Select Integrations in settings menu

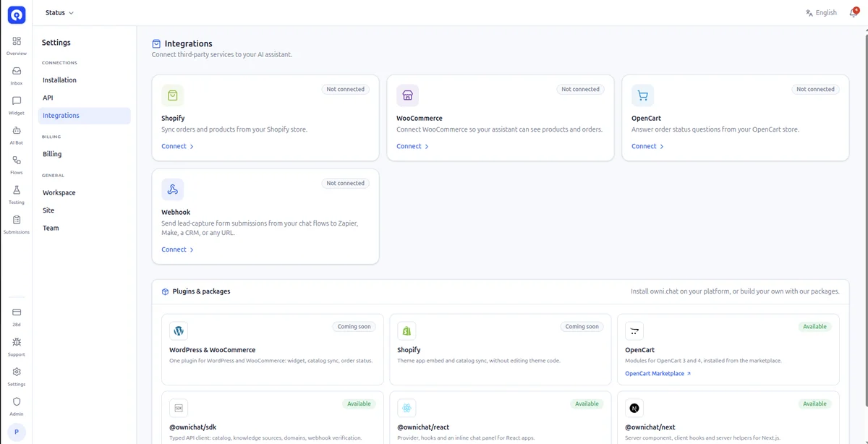(x=84, y=116)
